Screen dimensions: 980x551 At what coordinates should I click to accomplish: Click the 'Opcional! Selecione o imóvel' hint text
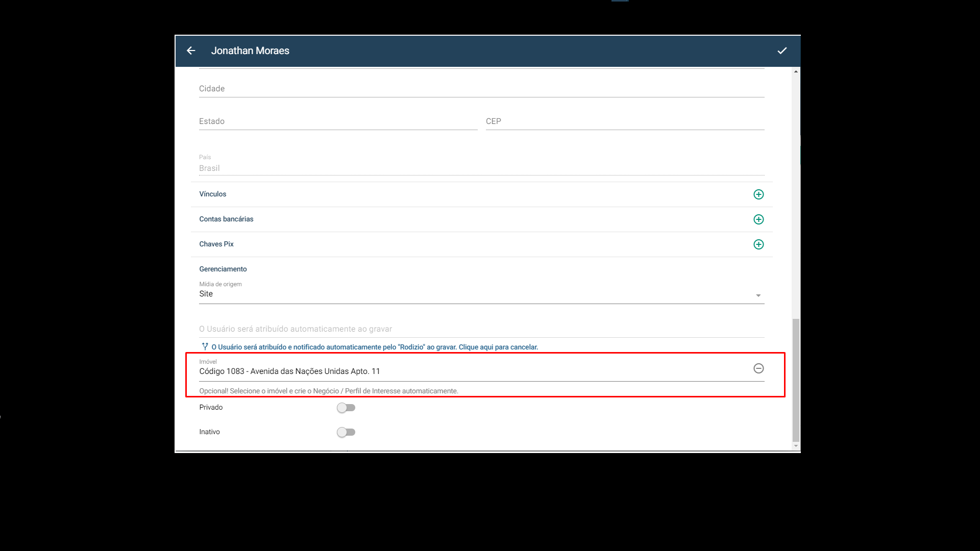point(329,391)
